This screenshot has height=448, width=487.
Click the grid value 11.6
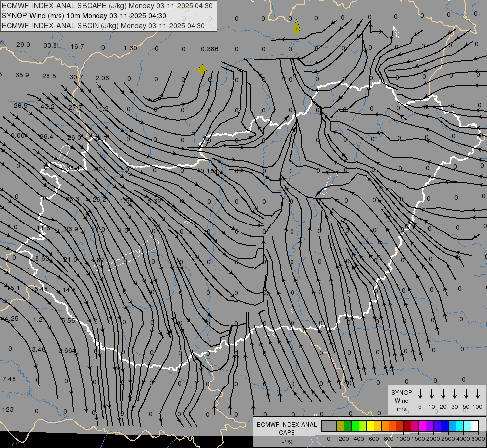pyautogui.click(x=43, y=228)
